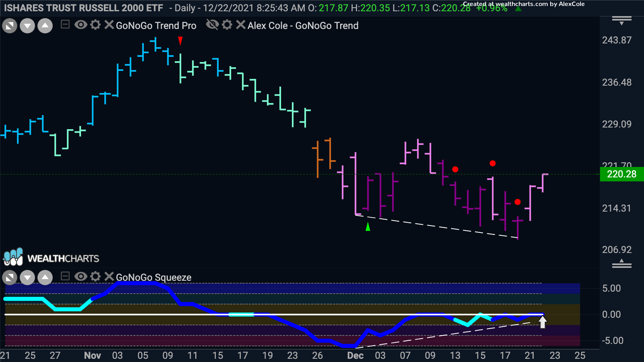This screenshot has height=362, width=644.
Task: Collapse the GoNoGo Squeeze indicator
Action: pyautogui.click(x=65, y=276)
